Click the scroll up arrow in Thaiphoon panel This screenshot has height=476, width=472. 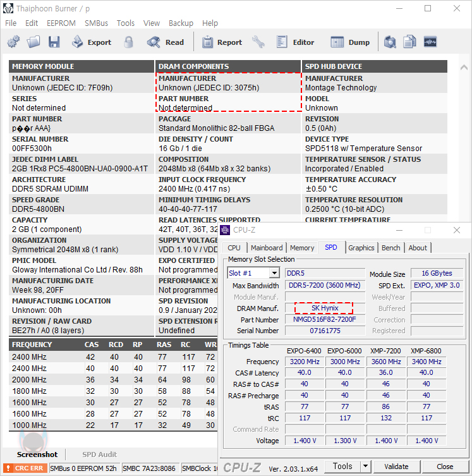[464, 67]
